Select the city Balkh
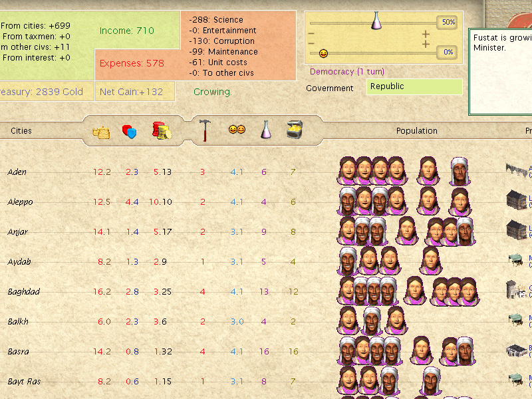532x399 pixels. [x=18, y=322]
